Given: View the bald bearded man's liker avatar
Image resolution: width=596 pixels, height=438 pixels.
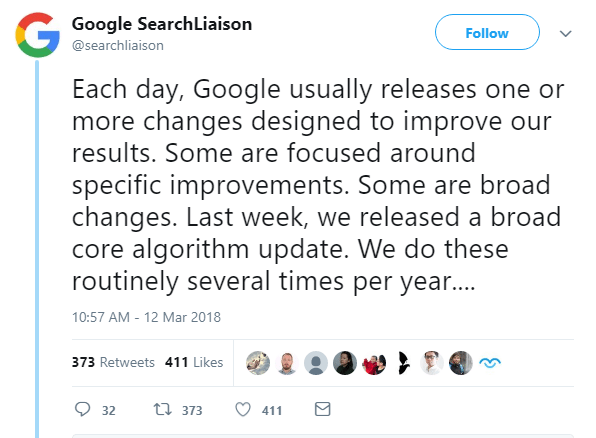Looking at the screenshot, I should [x=287, y=363].
